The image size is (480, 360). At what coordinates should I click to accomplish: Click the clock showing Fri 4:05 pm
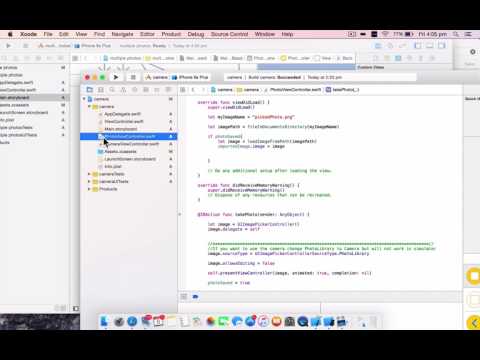click(x=432, y=34)
